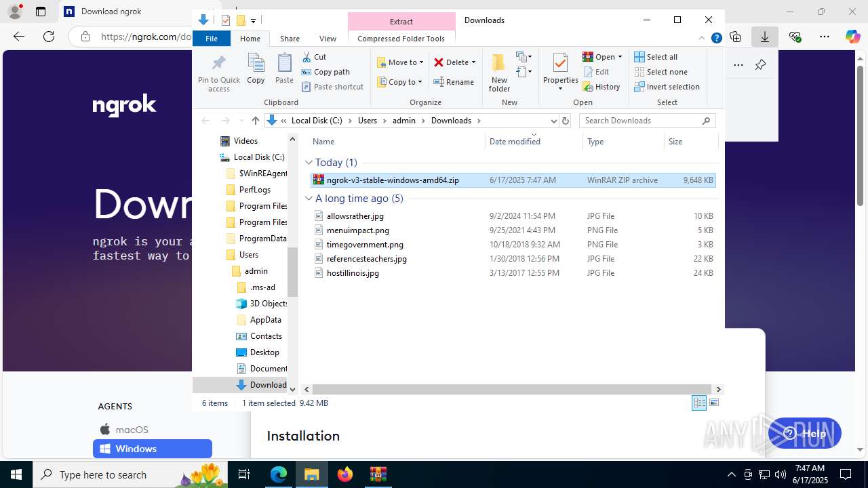Open the File menu tab
868x488 pixels.
coord(212,39)
